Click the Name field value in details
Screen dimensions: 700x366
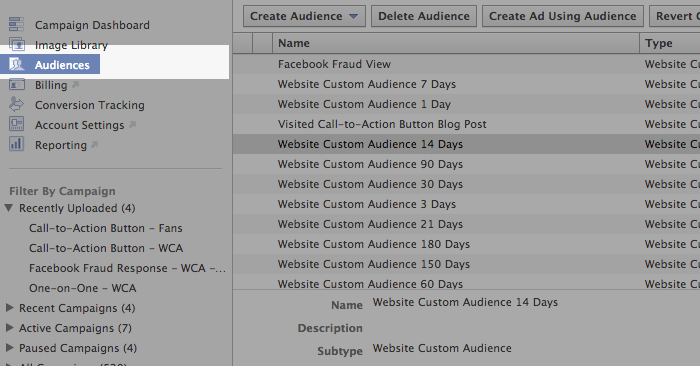[x=465, y=302]
